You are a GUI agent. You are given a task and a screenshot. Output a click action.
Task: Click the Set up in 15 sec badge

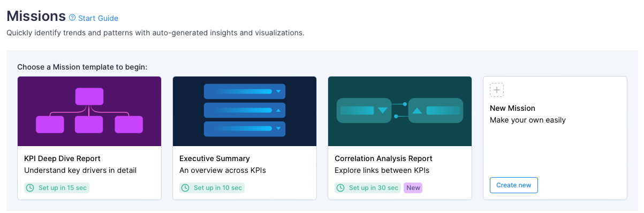click(x=57, y=188)
